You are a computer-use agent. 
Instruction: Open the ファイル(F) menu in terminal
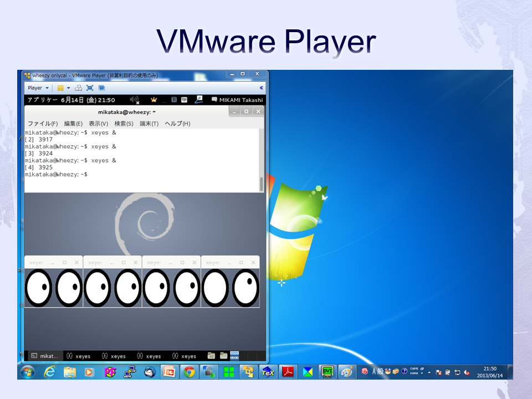point(43,124)
